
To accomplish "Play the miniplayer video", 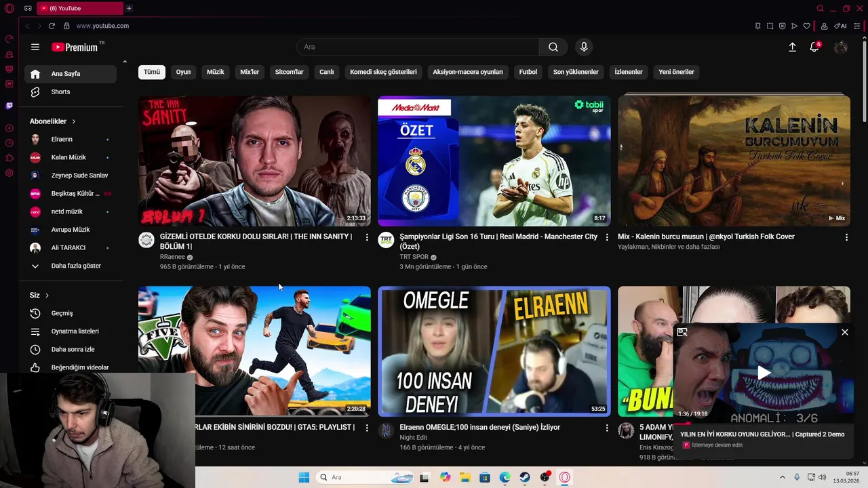I will click(764, 372).
